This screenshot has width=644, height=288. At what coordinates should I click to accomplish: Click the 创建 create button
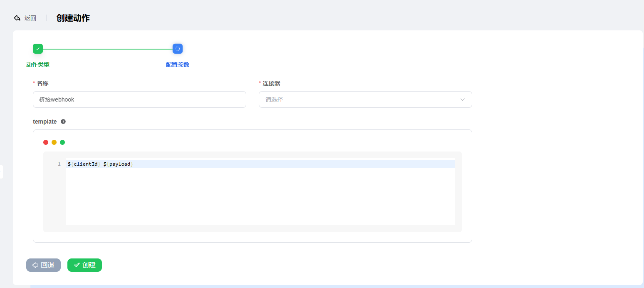point(84,265)
